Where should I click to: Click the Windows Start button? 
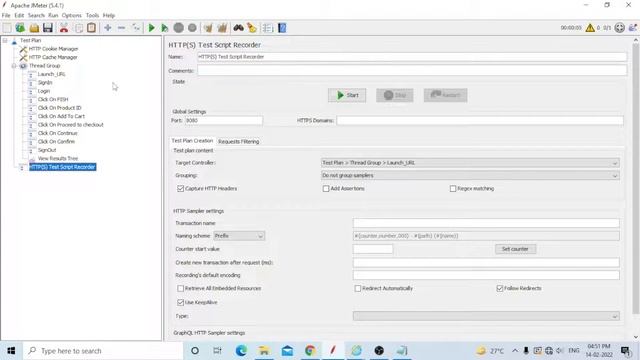coord(11,351)
